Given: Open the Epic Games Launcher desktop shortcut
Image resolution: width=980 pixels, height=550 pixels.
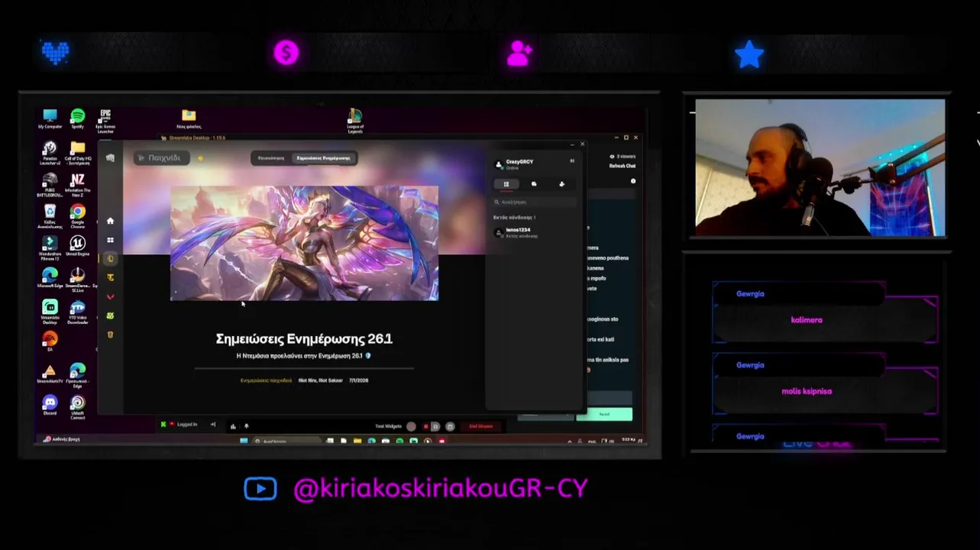Looking at the screenshot, I should pyautogui.click(x=105, y=121).
